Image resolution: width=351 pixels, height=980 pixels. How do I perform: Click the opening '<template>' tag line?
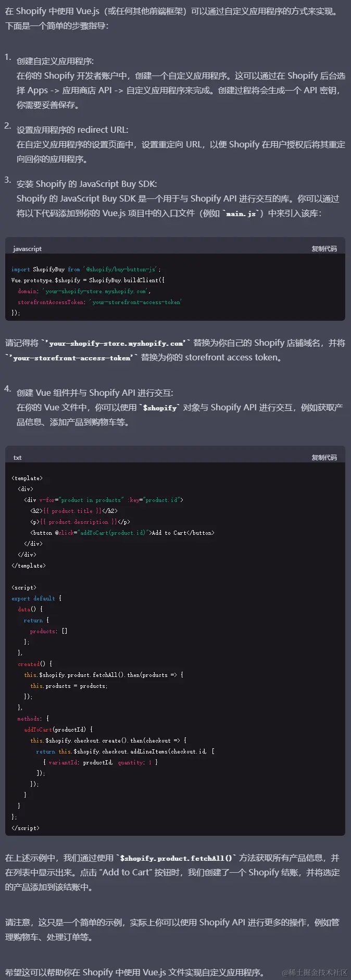coord(27,478)
